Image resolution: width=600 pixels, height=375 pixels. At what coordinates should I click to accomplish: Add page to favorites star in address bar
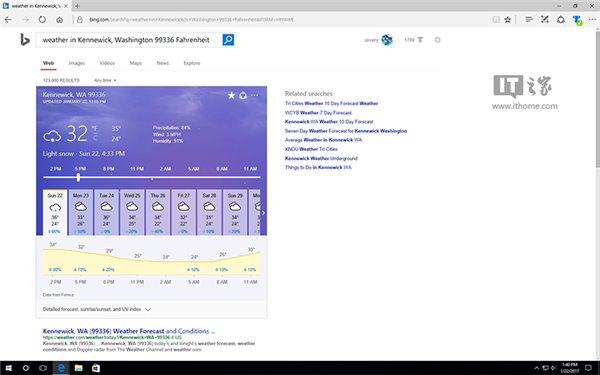507,20
